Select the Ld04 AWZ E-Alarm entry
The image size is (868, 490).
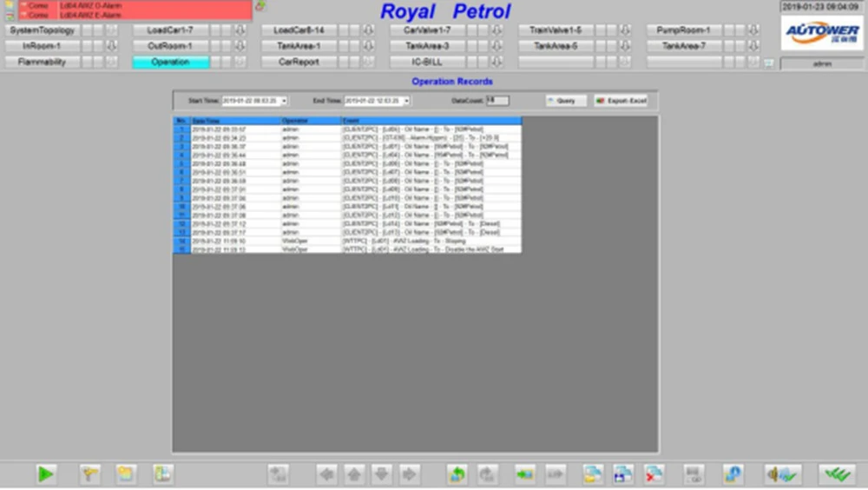135,15
